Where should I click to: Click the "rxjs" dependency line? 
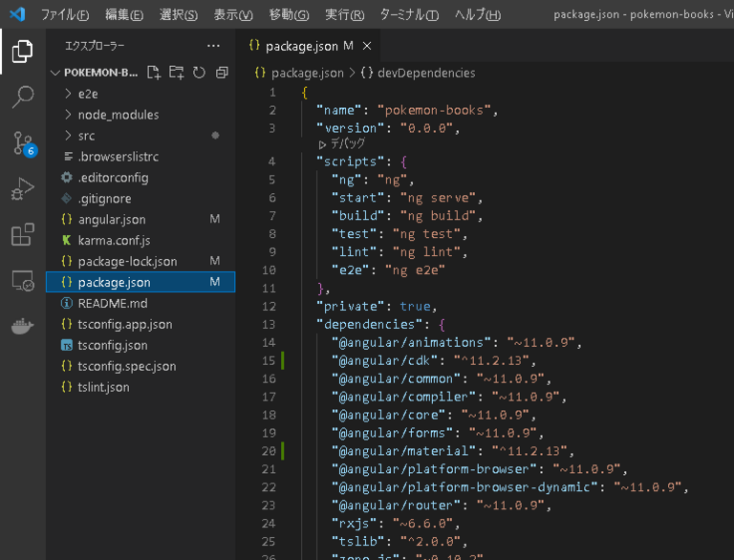click(396, 523)
